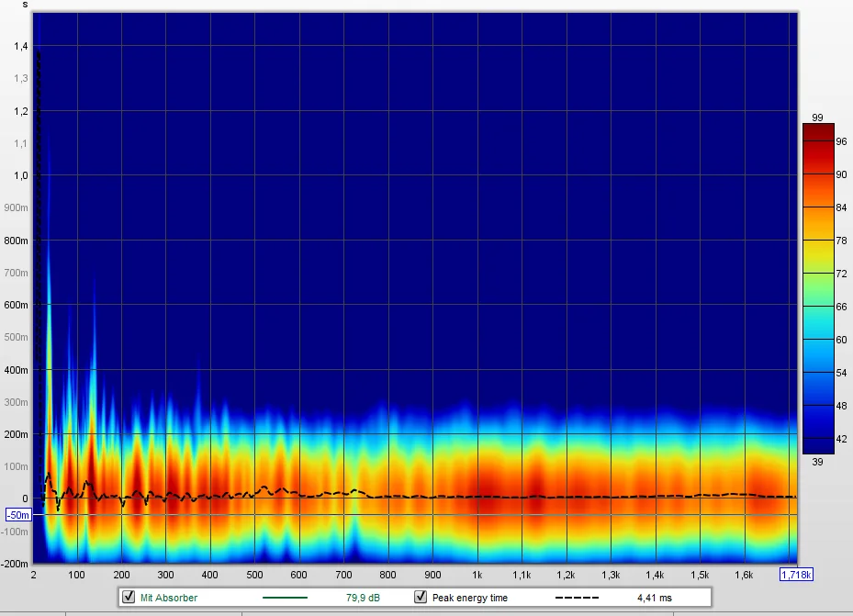
Task: Click the 1,718k frequency limit box
Action: pos(796,575)
